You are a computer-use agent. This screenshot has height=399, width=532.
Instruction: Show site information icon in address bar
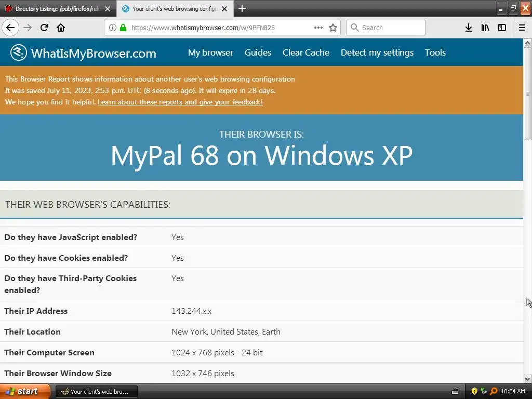112,28
